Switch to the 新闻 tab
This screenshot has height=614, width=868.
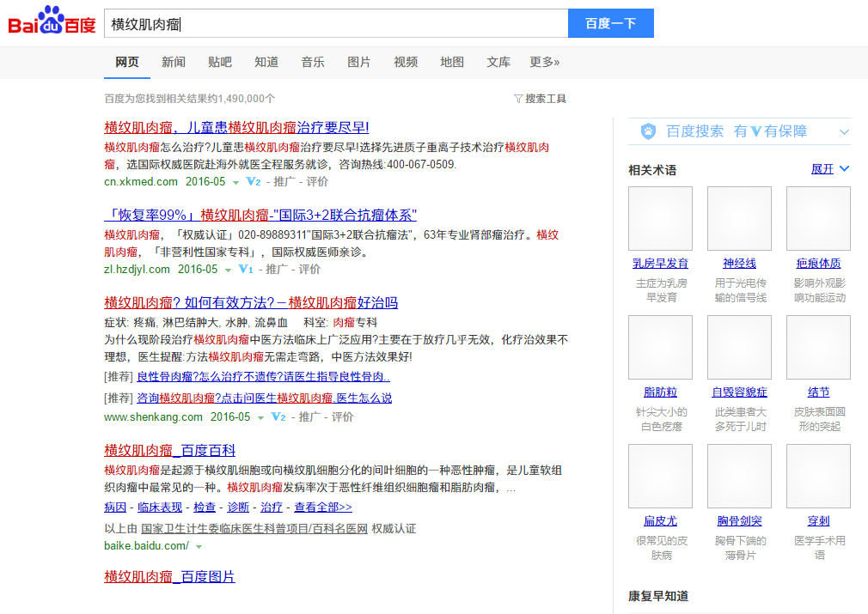click(x=174, y=62)
